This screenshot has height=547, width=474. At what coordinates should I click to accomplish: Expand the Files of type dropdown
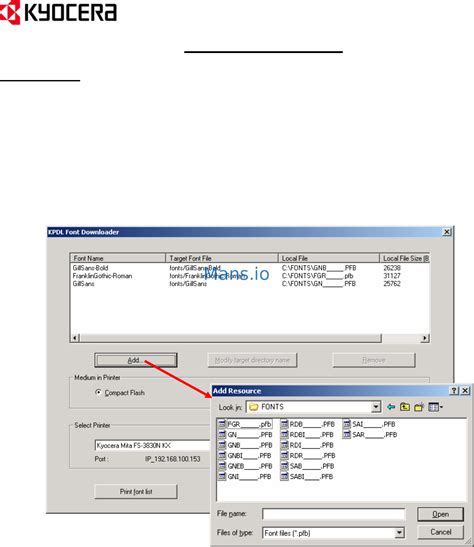[x=400, y=533]
